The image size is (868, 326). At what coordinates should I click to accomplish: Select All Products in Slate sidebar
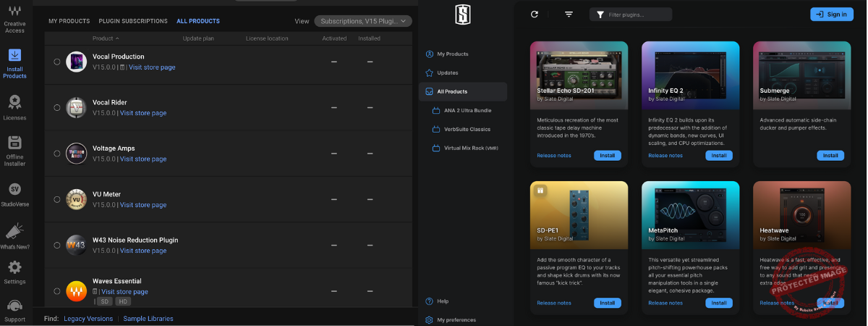[x=463, y=91]
